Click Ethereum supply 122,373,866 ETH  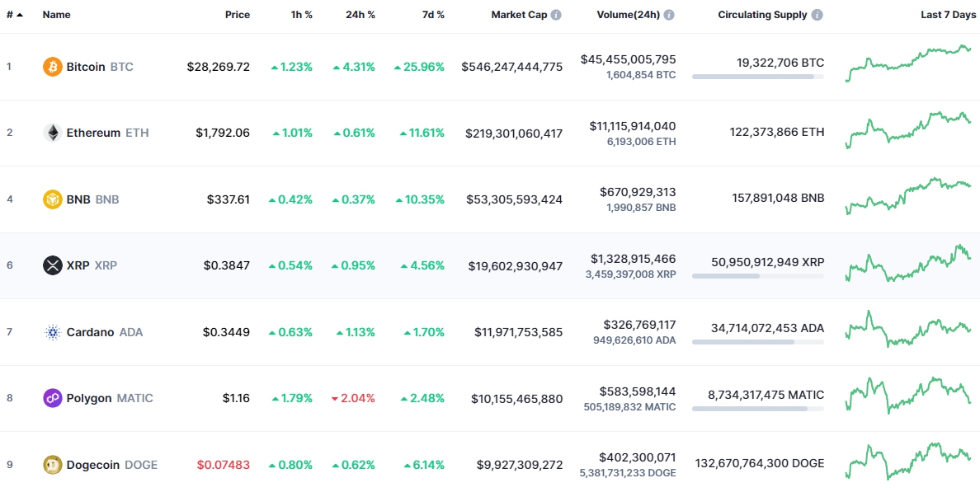tap(777, 133)
